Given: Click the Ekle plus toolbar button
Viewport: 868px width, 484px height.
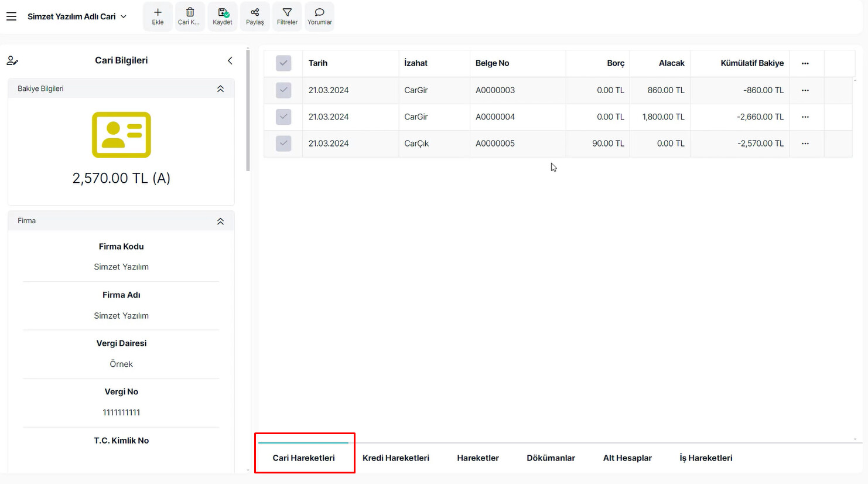Looking at the screenshot, I should [x=158, y=16].
